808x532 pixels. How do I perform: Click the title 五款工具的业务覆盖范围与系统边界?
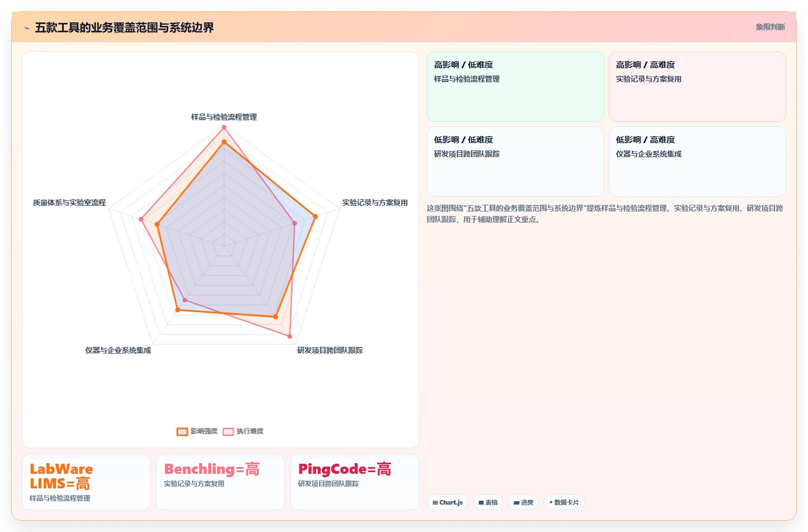[x=124, y=27]
